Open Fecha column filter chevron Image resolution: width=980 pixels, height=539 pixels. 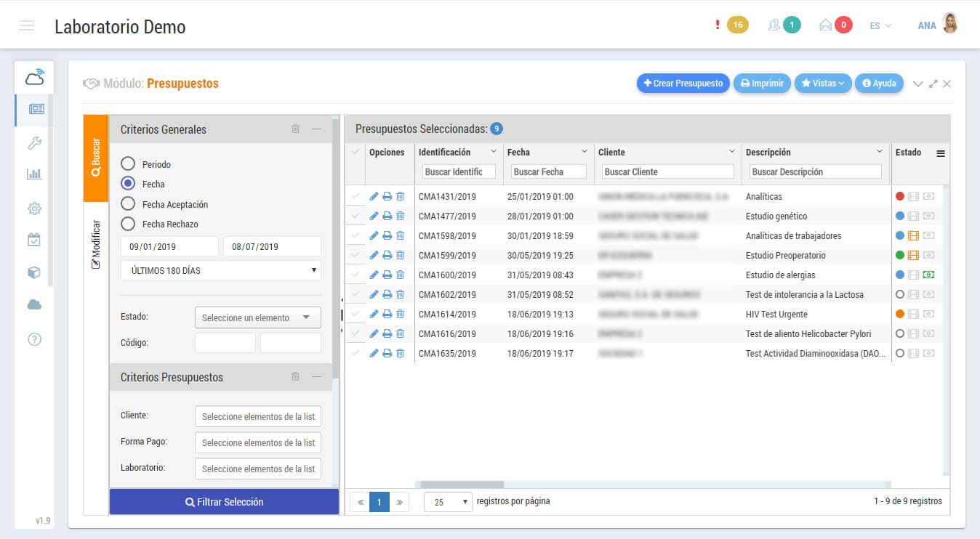tap(584, 152)
